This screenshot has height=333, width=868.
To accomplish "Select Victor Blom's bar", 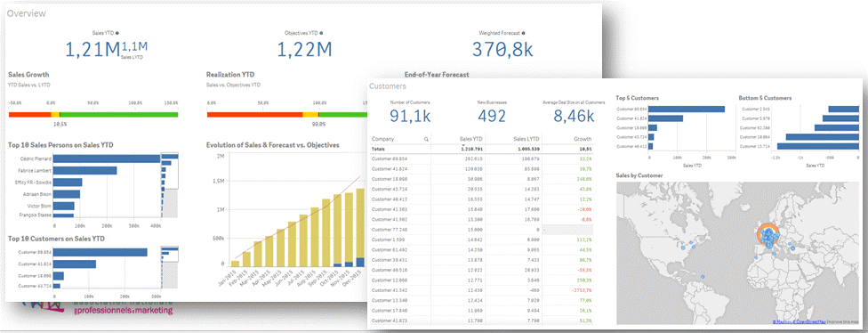I will pyautogui.click(x=64, y=206).
